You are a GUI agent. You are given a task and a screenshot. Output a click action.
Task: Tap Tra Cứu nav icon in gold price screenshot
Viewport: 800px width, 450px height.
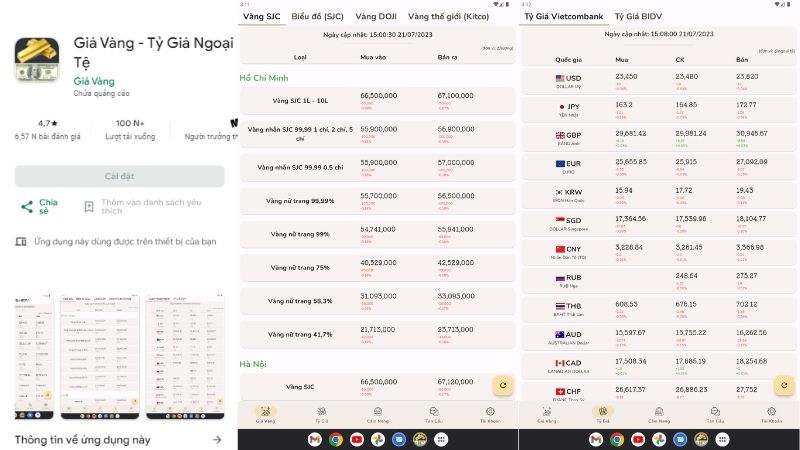[x=434, y=414]
